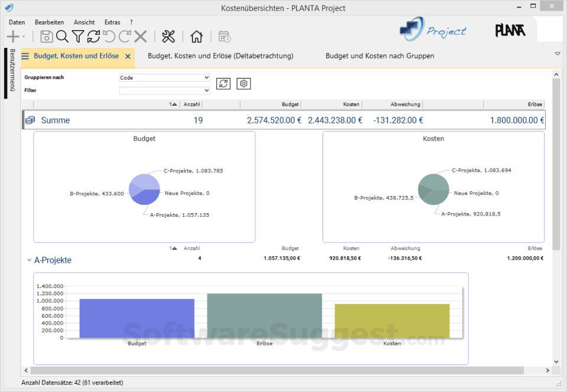Screen dimensions: 567x392
Task: Click the module refresh button beside Code
Action: point(223,84)
